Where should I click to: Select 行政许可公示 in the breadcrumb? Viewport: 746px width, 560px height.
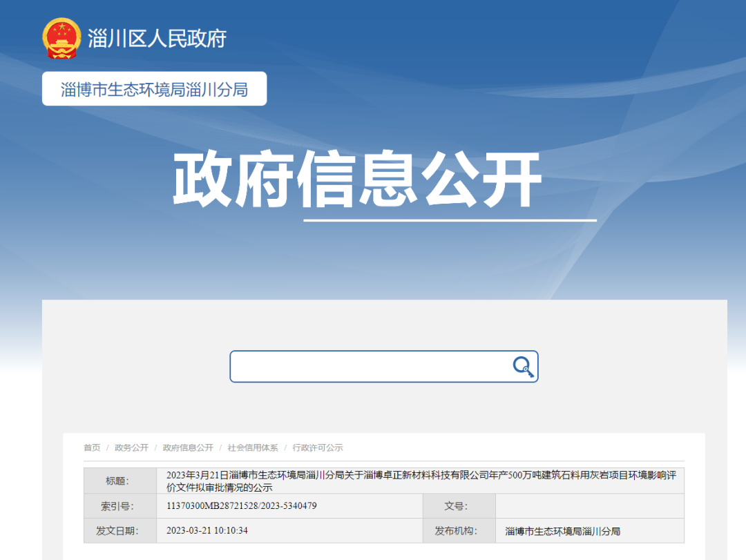coord(318,448)
